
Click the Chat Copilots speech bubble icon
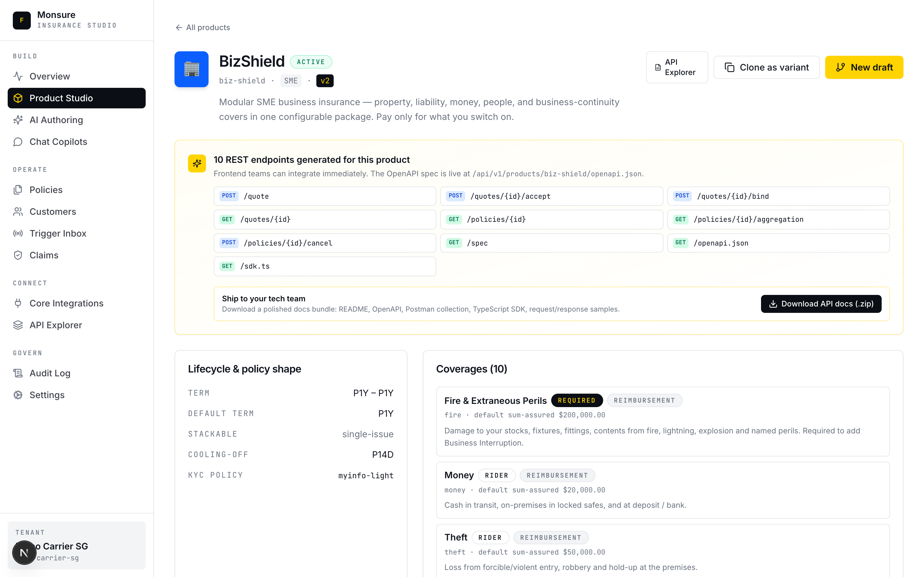(x=18, y=142)
